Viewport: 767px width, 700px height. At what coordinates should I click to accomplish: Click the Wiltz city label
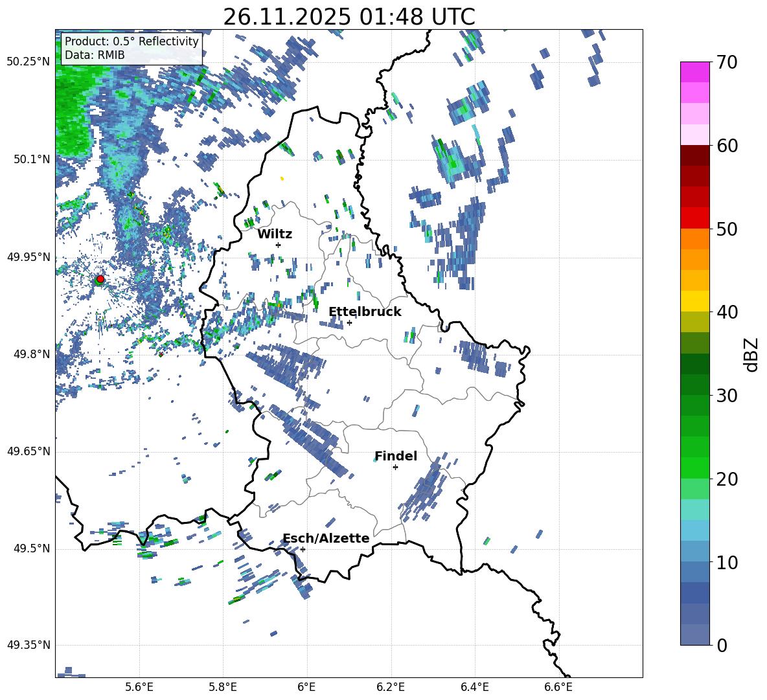(275, 234)
